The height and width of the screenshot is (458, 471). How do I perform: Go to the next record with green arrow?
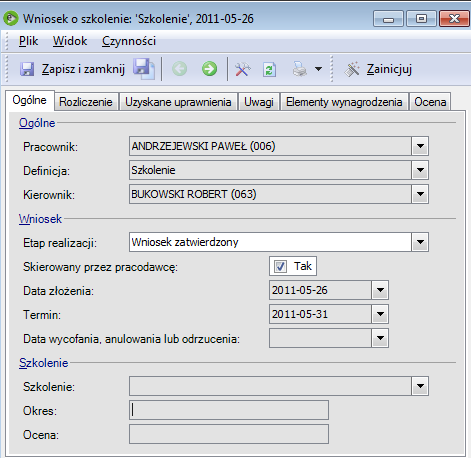209,69
